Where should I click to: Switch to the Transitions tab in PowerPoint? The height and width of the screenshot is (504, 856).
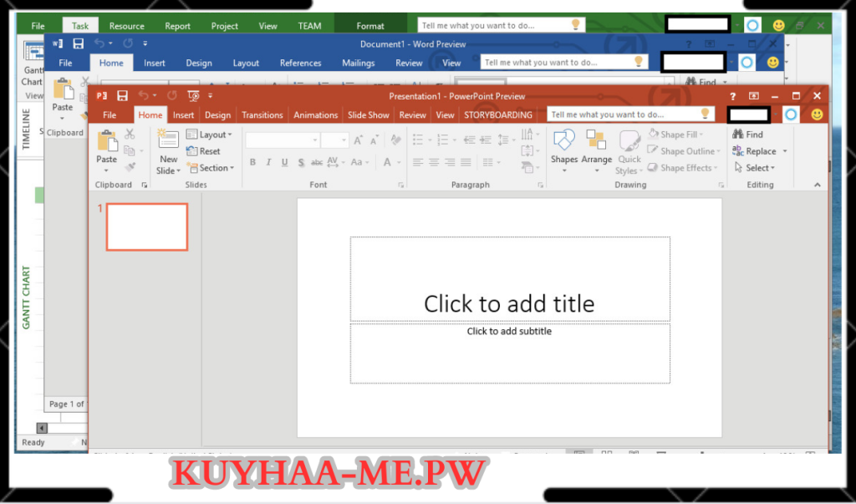point(262,115)
